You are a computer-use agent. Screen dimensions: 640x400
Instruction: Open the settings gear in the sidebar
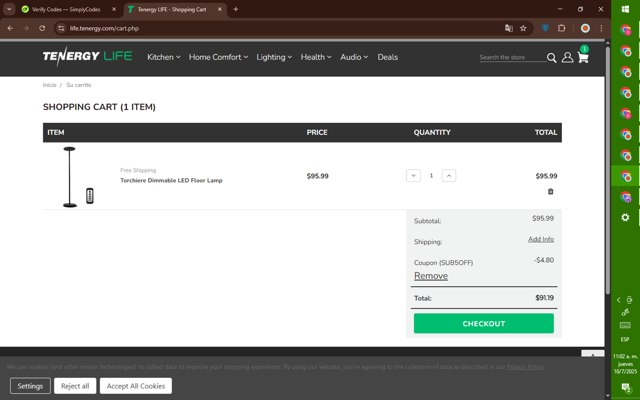tap(625, 217)
